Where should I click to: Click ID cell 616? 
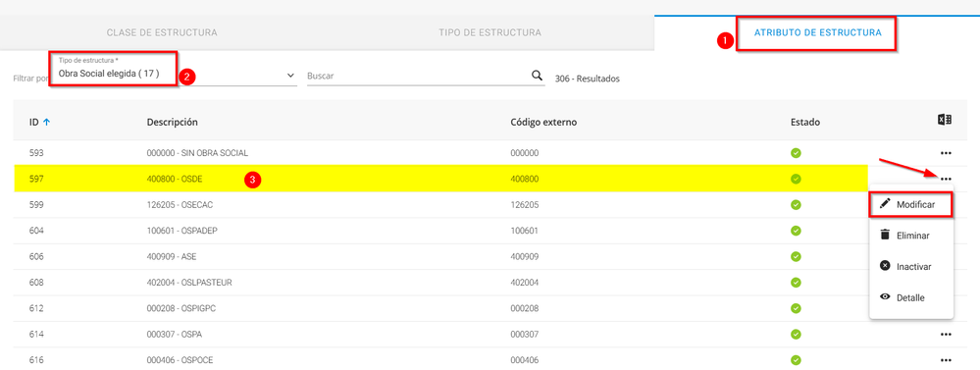(36, 360)
